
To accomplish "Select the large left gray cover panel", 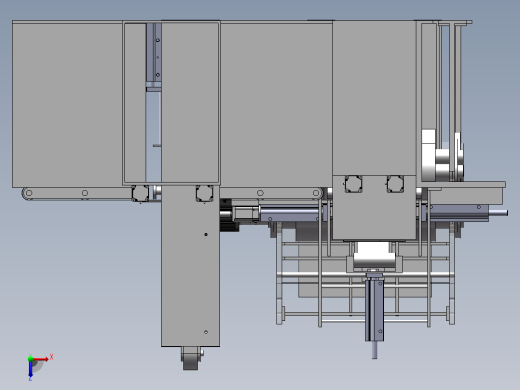I will coord(67,104).
